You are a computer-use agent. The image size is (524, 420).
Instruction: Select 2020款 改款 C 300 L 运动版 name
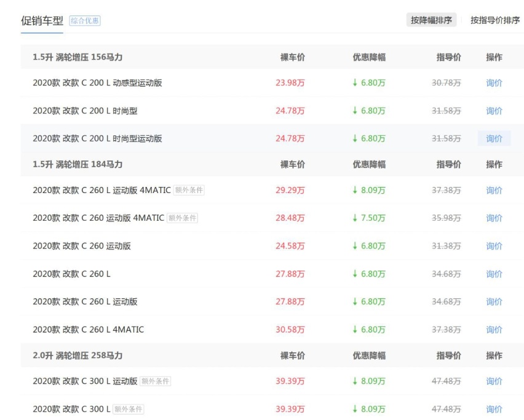85,381
